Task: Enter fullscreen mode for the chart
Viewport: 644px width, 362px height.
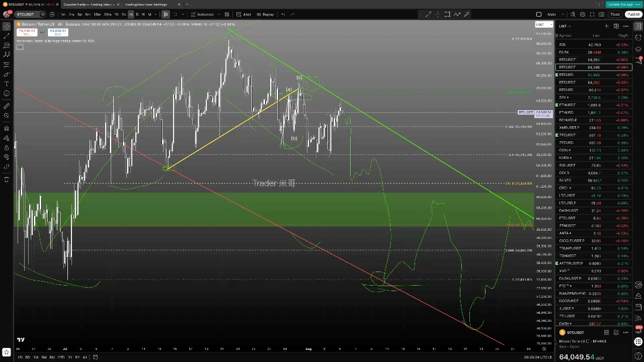Action: (x=592, y=14)
